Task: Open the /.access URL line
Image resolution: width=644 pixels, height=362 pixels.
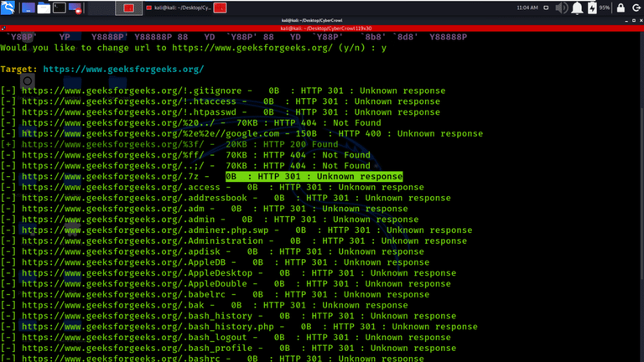Action: pyautogui.click(x=121, y=187)
